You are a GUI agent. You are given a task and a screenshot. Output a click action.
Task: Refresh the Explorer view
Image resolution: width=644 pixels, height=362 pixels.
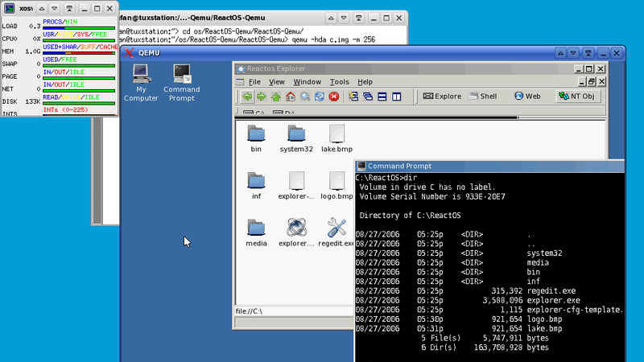tap(320, 97)
